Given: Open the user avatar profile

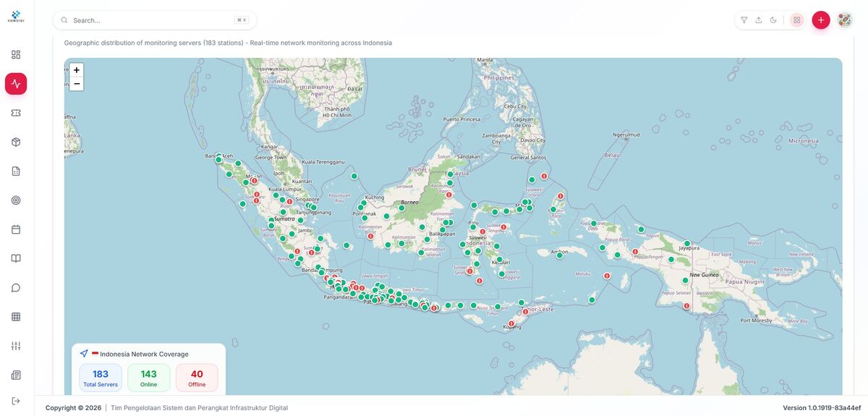Looking at the screenshot, I should click(844, 20).
